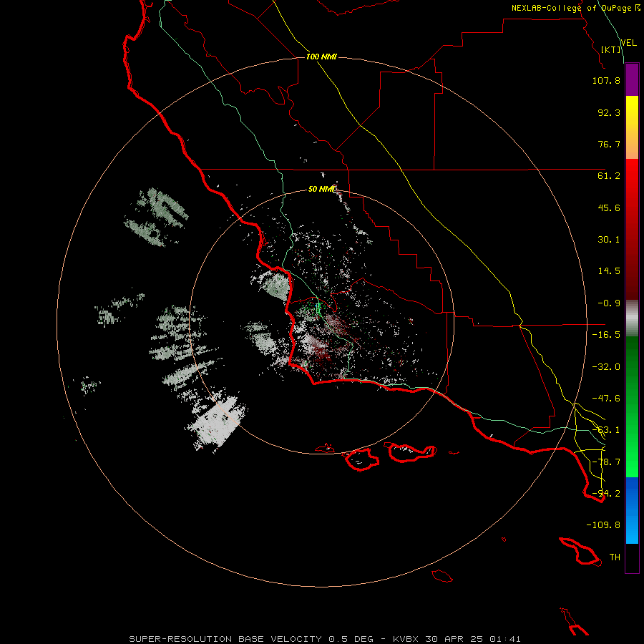The height and width of the screenshot is (644, 644).
Task: Select the 61.2 velocity scale value
Action: [609, 176]
